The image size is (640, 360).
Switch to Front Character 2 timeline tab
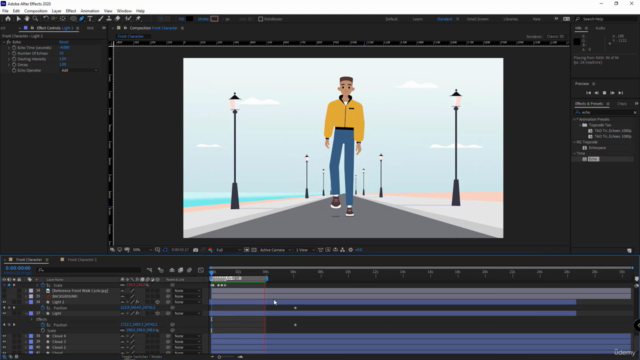pyautogui.click(x=82, y=260)
